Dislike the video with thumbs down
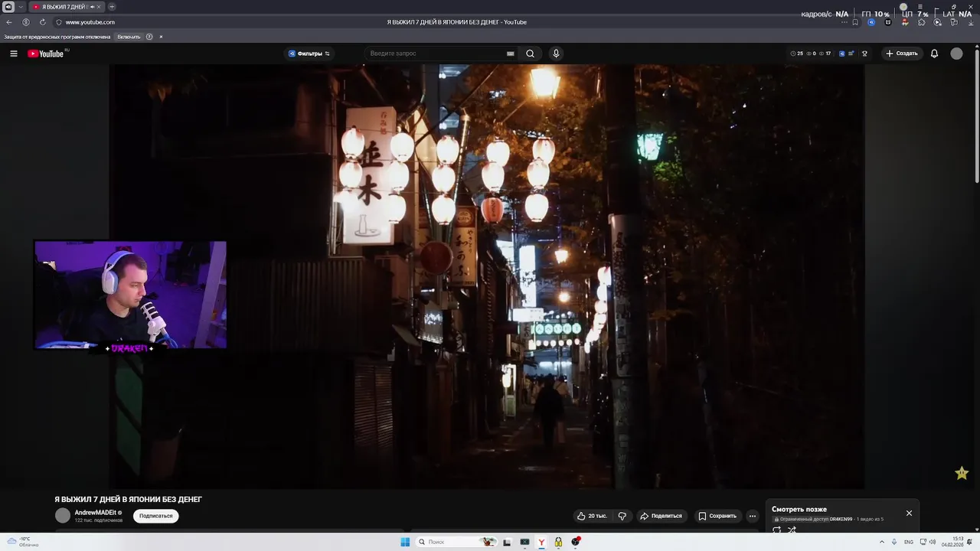980x551 pixels. coord(622,516)
